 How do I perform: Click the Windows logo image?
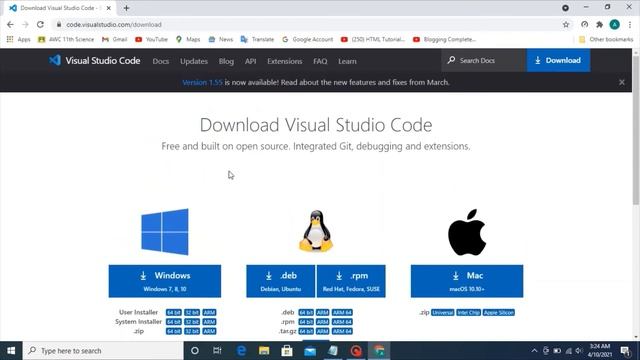click(x=165, y=232)
